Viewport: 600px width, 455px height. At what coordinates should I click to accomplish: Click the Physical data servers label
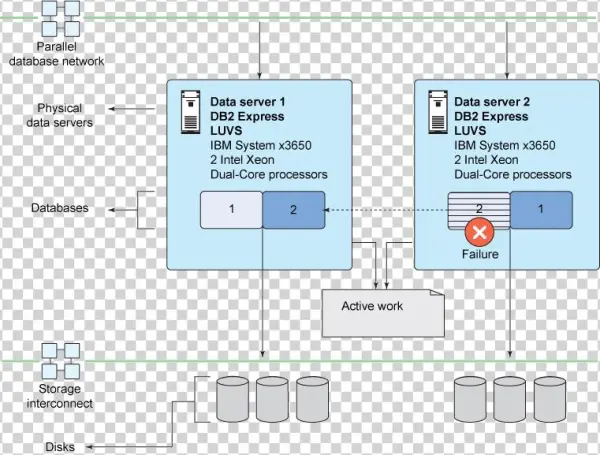[59, 115]
